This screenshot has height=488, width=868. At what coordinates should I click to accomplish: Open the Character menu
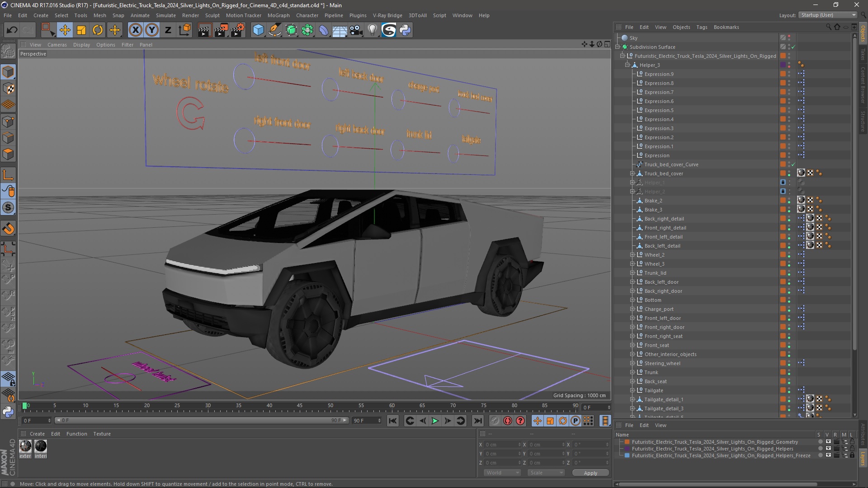[x=307, y=15]
